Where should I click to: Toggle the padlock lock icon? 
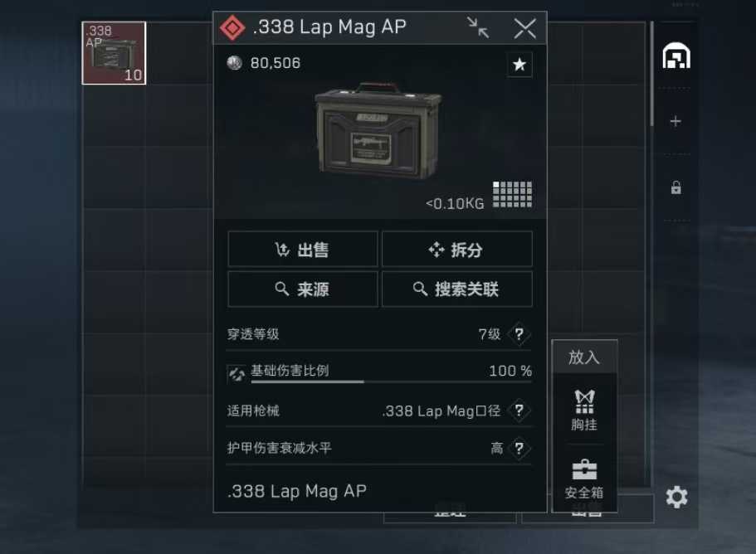tap(676, 187)
